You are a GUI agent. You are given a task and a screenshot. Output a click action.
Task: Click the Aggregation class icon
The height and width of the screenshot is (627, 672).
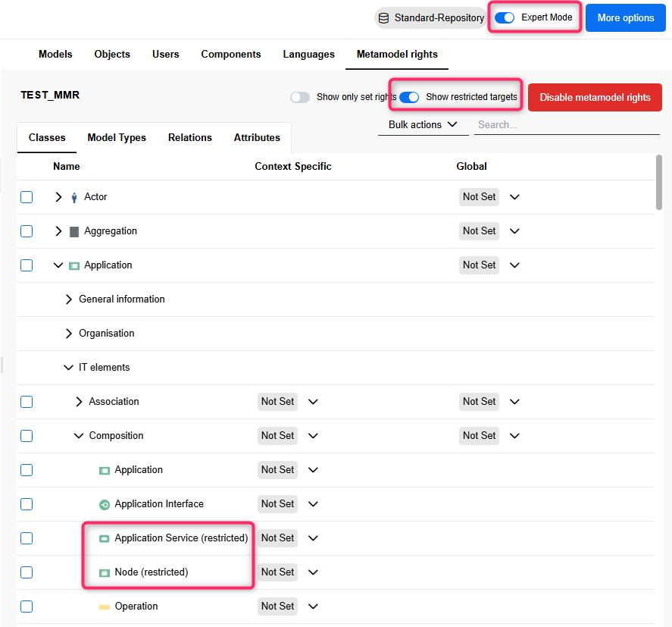point(74,231)
